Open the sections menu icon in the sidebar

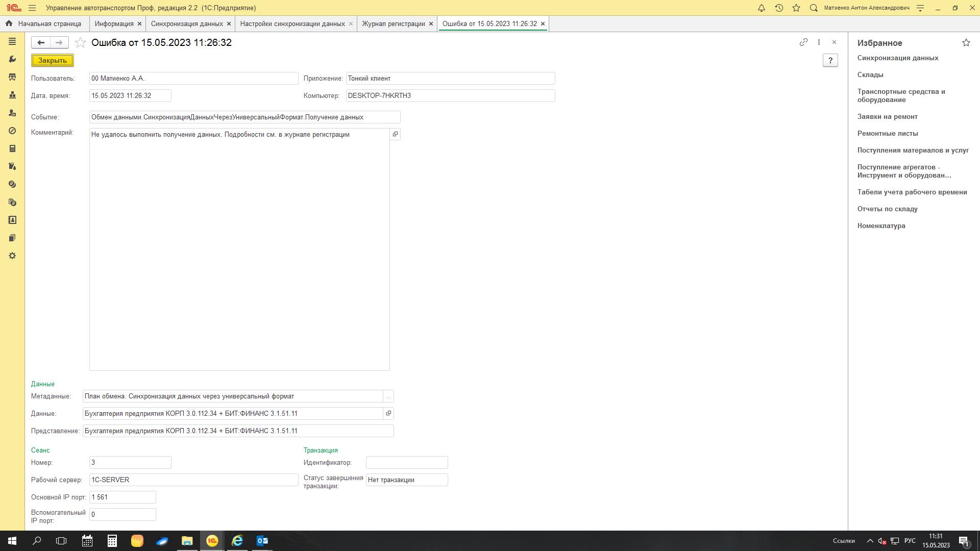pos(12,42)
